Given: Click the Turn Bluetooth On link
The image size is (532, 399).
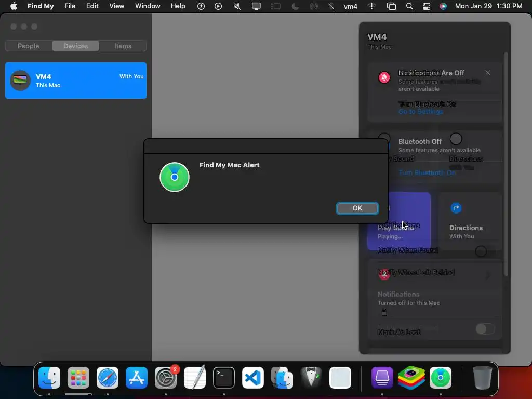Looking at the screenshot, I should click(427, 172).
